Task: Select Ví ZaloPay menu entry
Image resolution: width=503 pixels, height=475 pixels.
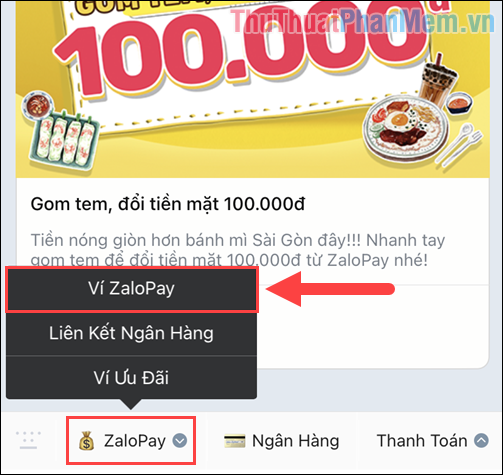Action: click(x=132, y=289)
